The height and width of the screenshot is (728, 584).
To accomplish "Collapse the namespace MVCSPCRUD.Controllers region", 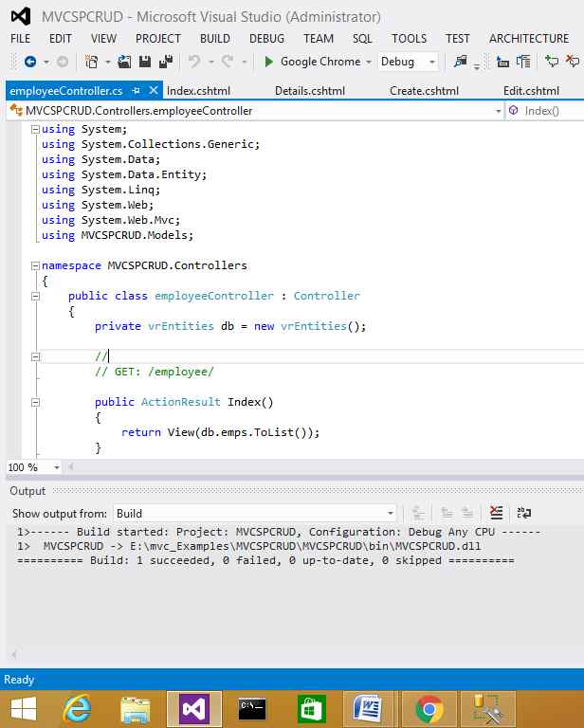I will pyautogui.click(x=35, y=265).
